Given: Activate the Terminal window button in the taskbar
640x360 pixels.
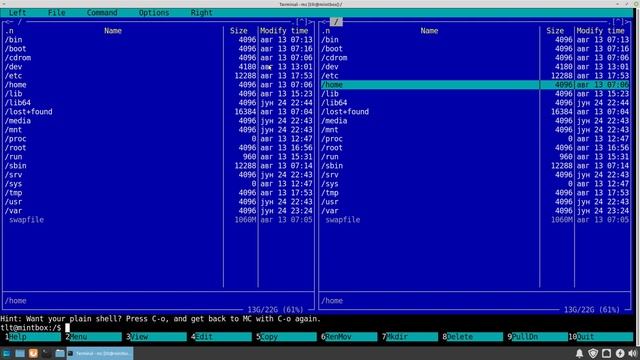Looking at the screenshot, I should tap(100, 353).
